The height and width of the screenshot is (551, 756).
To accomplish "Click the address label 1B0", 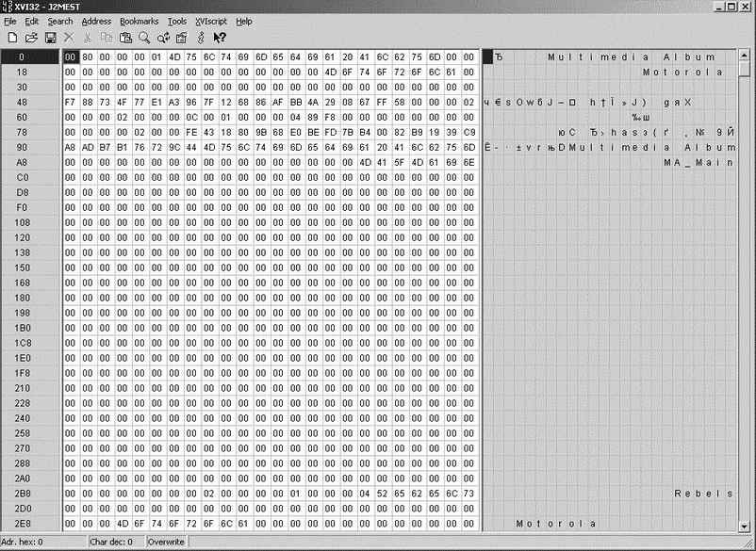I will click(23, 328).
